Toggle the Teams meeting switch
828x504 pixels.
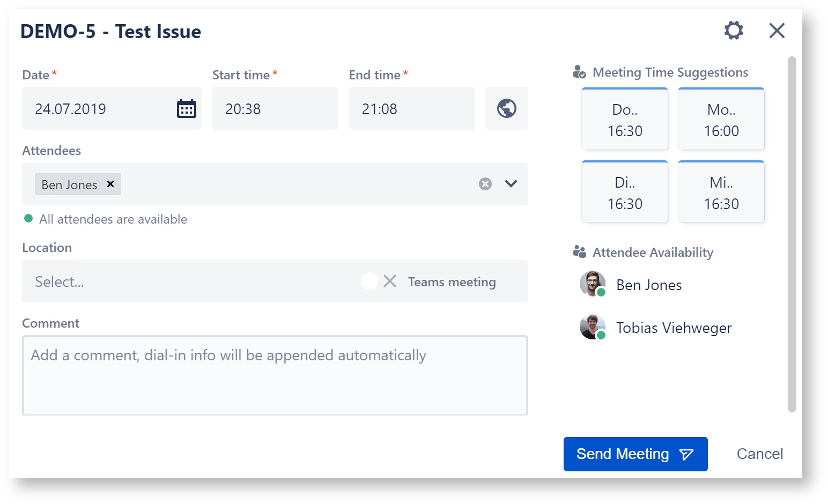tap(379, 281)
